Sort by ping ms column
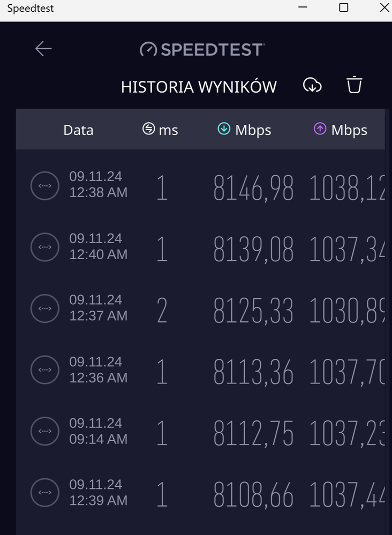This screenshot has width=392, height=535. coord(160,130)
